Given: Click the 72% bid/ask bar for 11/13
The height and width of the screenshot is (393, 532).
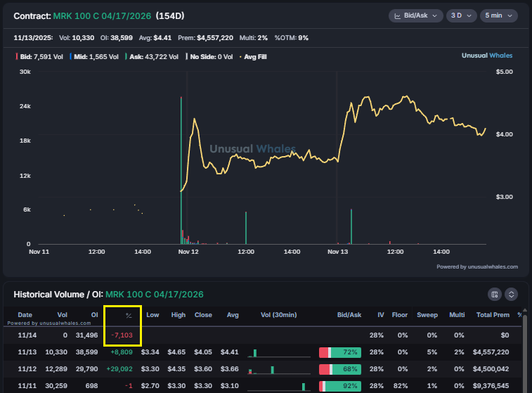Looking at the screenshot, I should [339, 352].
